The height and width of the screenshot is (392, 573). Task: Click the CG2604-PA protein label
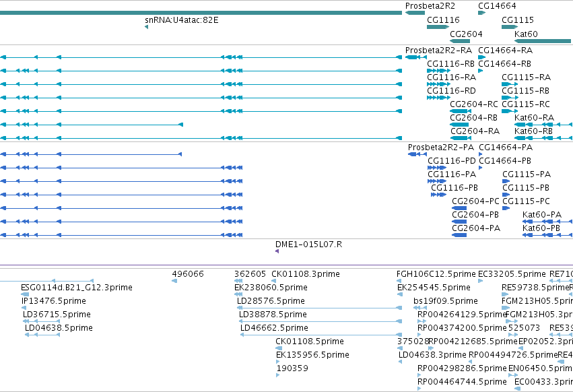(476, 229)
